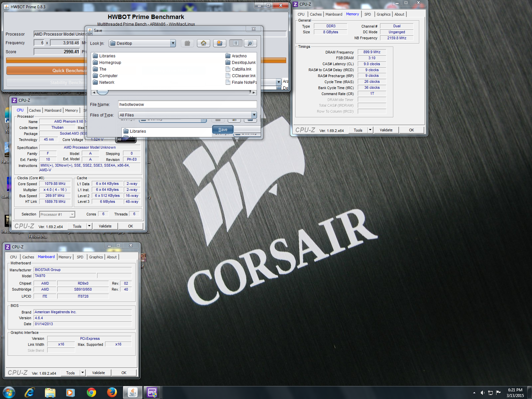Open the SPD tab in mainboard CPU-Z window
Screen dimensions: 532x399
click(80, 257)
